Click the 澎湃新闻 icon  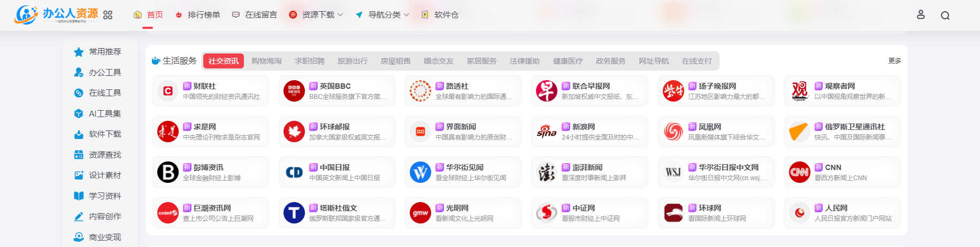pos(547,172)
